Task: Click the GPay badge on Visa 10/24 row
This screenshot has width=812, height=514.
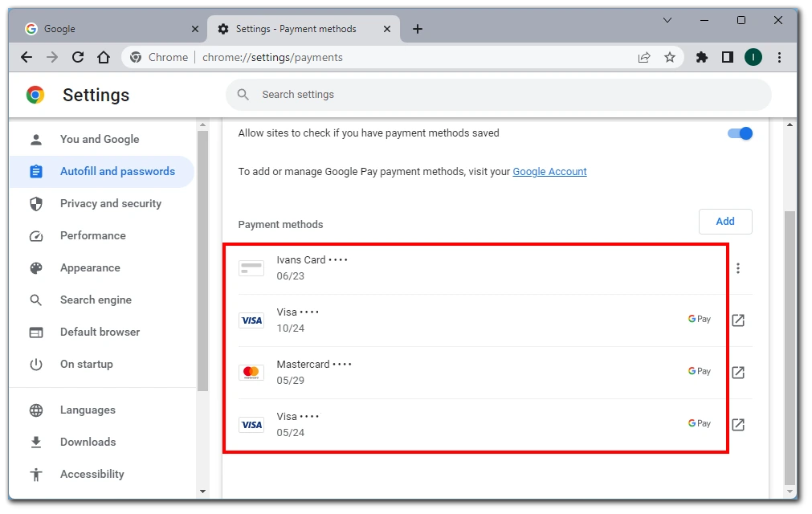Action: 699,319
